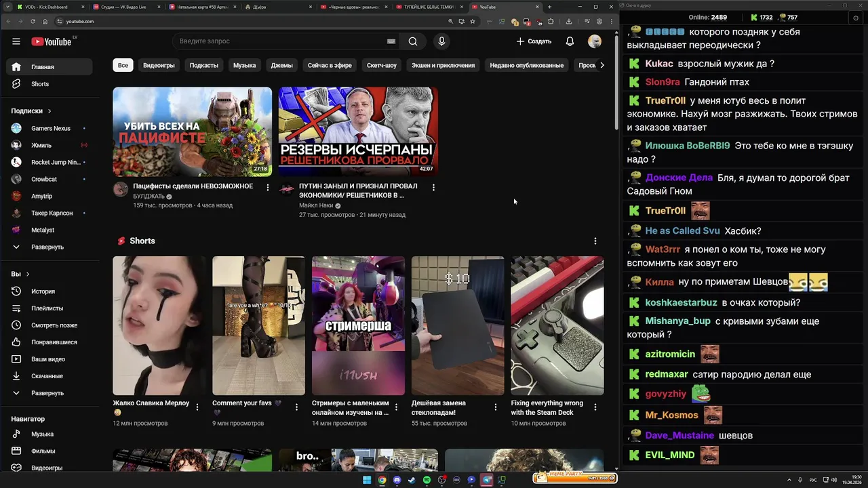This screenshot has width=868, height=488.
Task: Go back in browser history
Action: (x=8, y=21)
